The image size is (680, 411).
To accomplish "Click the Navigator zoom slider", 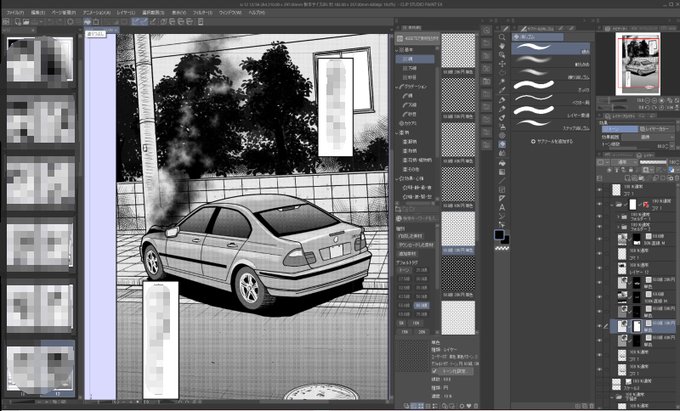I will [x=615, y=101].
